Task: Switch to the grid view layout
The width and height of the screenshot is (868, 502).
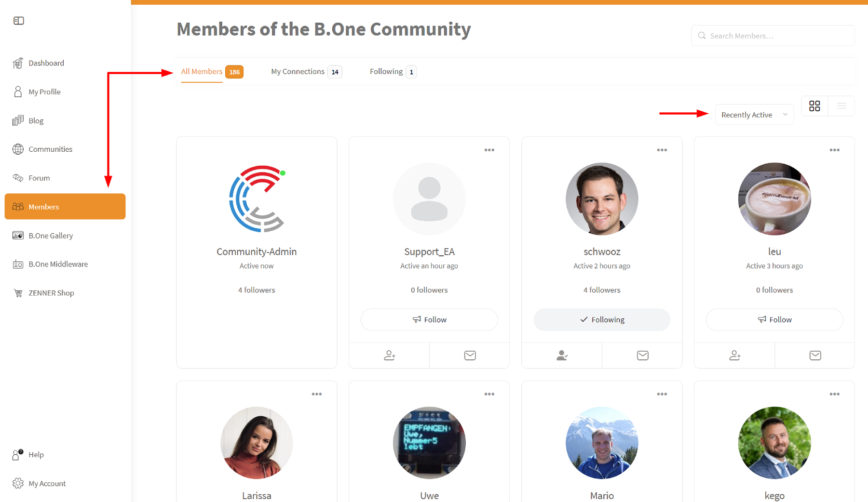Action: tap(814, 106)
